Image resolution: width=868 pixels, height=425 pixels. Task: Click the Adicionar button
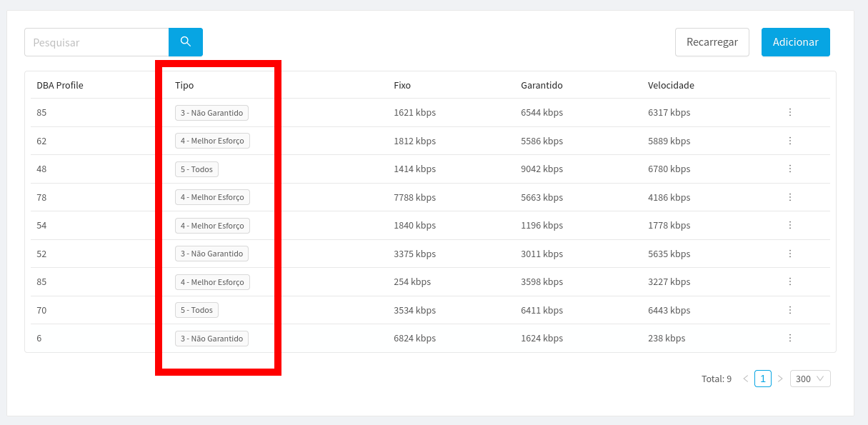coord(795,42)
